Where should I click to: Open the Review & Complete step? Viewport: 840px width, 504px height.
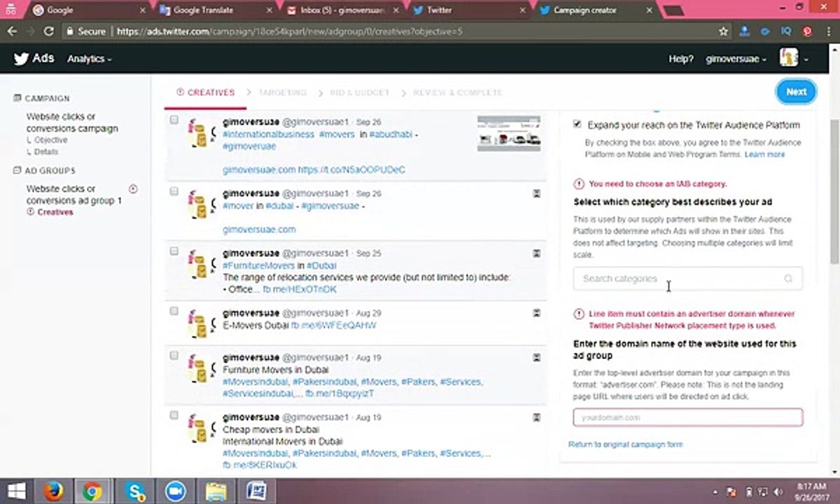pos(458,92)
